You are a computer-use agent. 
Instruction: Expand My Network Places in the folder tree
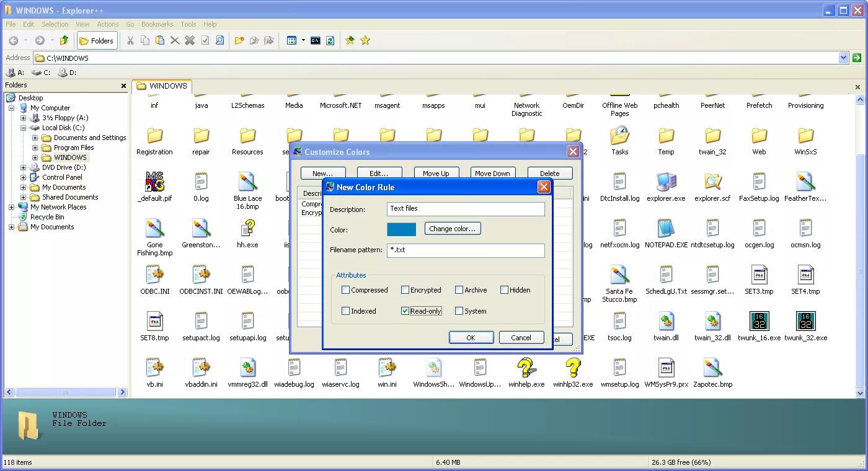tap(12, 206)
